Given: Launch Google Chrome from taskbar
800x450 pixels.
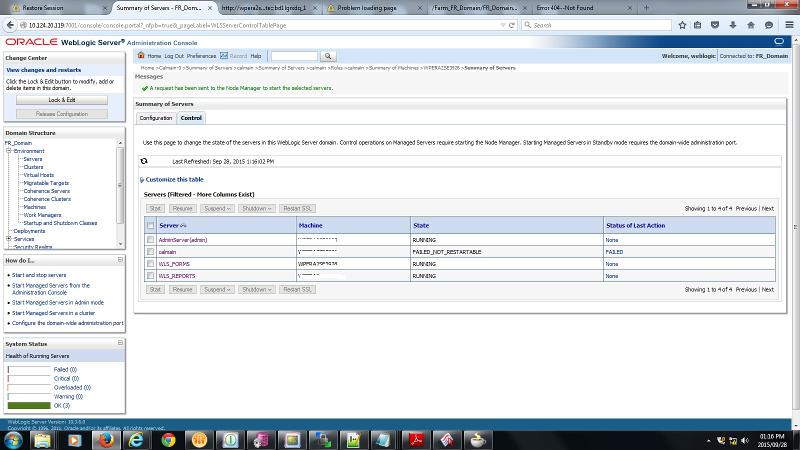Looking at the screenshot, I should (168, 440).
